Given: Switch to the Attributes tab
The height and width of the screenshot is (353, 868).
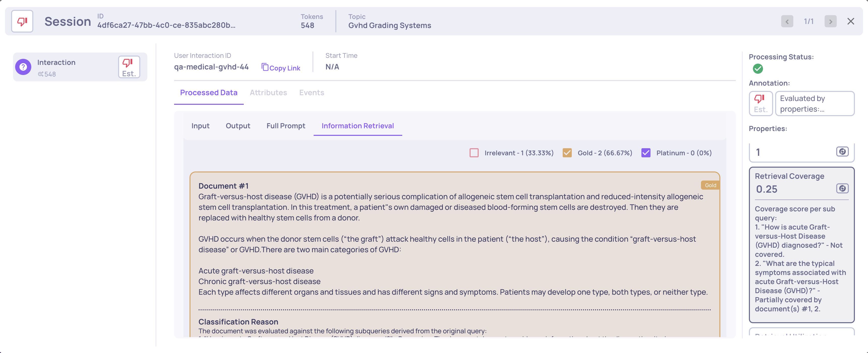Looking at the screenshot, I should (268, 93).
